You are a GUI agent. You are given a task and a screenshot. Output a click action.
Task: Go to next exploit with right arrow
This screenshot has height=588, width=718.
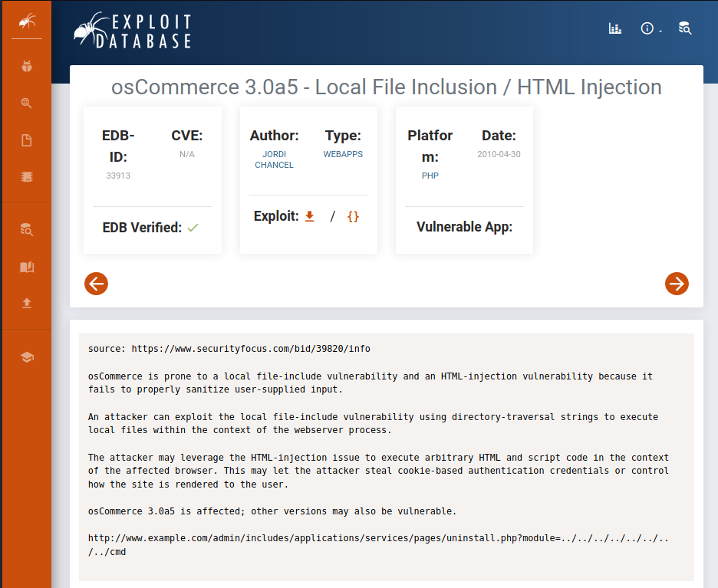tap(677, 284)
